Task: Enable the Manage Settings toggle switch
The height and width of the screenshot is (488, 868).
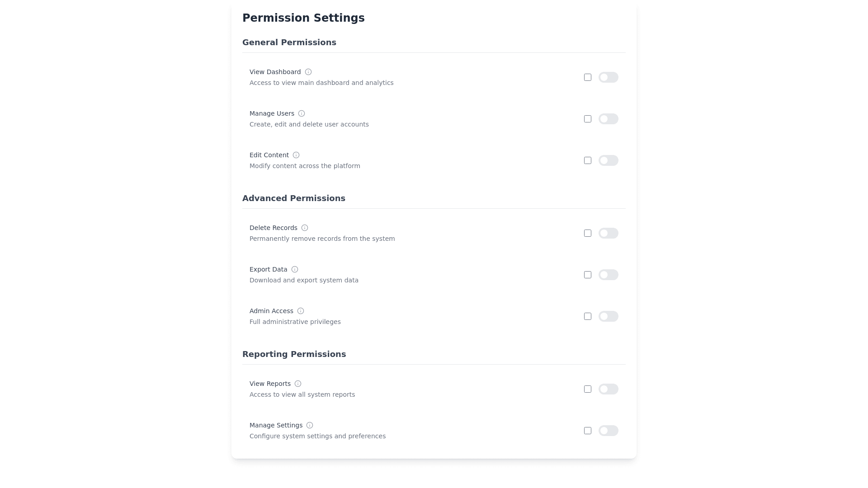Action: tap(608, 431)
